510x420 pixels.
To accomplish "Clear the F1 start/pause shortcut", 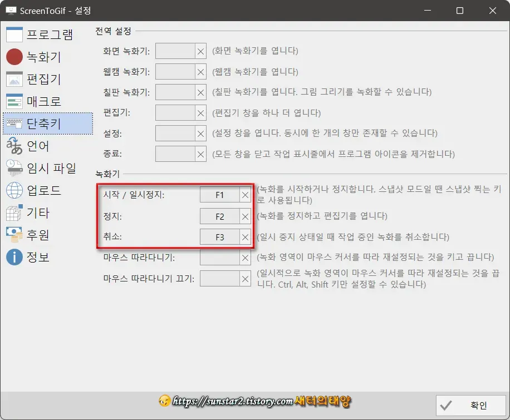I will 244,195.
